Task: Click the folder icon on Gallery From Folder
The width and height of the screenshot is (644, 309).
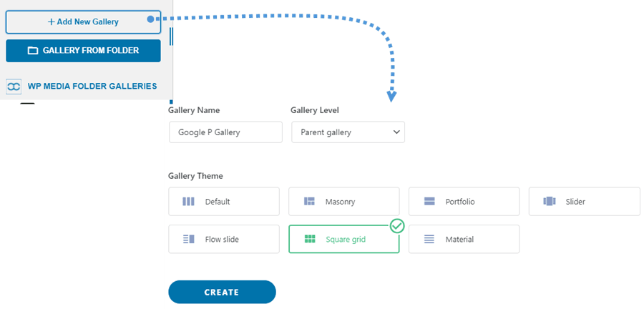Action: point(33,51)
